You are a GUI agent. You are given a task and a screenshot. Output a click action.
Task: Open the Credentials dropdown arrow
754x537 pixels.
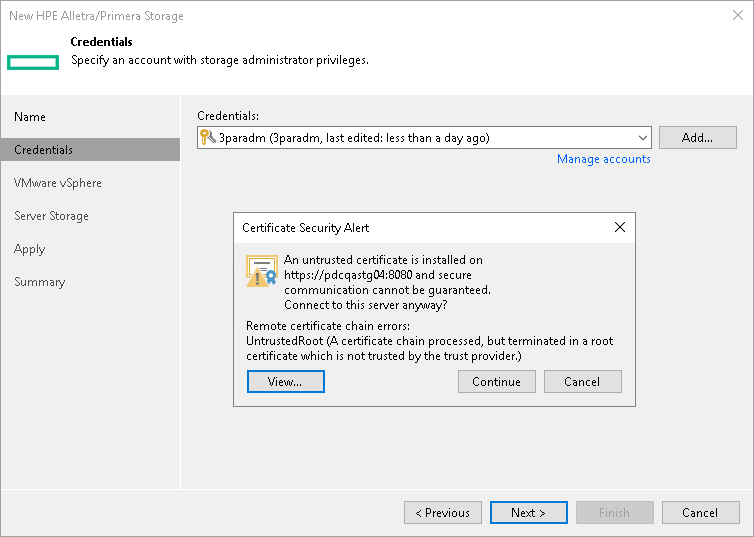tap(642, 138)
